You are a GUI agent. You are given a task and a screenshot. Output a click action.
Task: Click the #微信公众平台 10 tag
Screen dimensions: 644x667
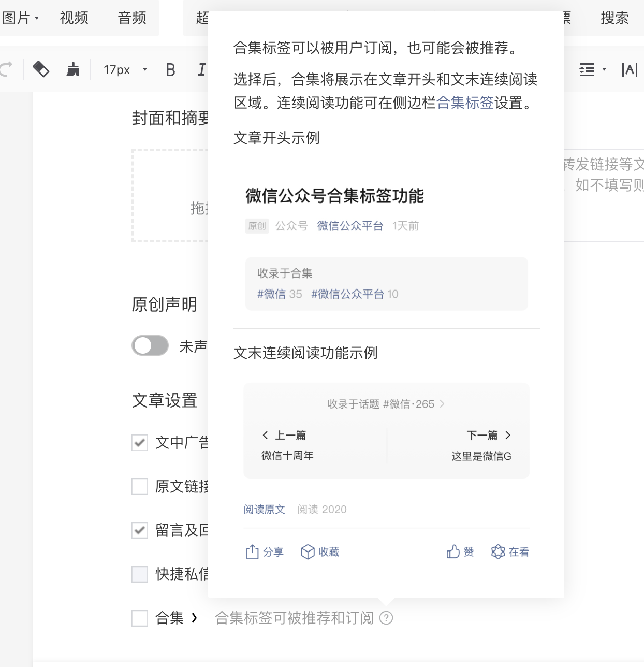pyautogui.click(x=355, y=294)
